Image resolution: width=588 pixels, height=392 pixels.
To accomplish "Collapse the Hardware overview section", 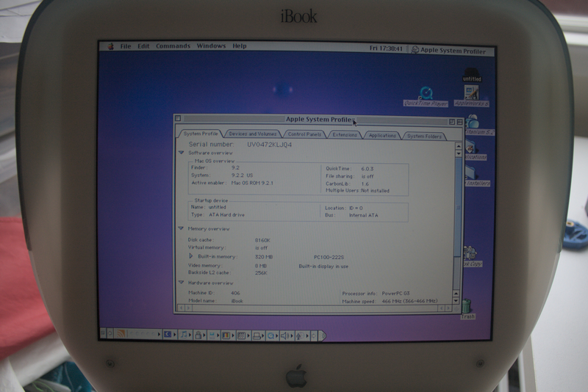I will (182, 283).
